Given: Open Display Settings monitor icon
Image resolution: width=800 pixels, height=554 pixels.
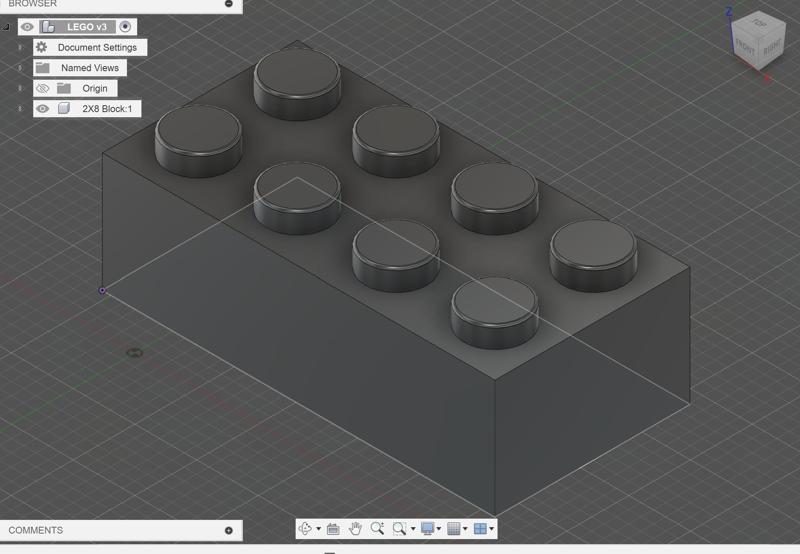Looking at the screenshot, I should (428, 528).
